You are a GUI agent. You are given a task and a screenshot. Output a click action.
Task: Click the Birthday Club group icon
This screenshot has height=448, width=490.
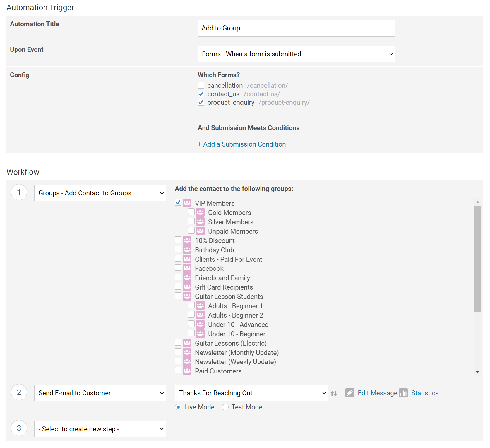pyautogui.click(x=187, y=250)
